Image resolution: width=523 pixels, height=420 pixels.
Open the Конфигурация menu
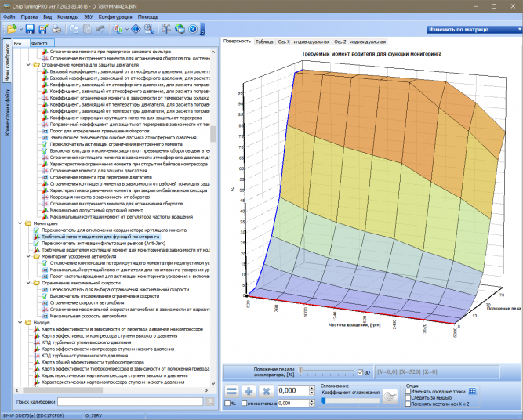pos(115,16)
